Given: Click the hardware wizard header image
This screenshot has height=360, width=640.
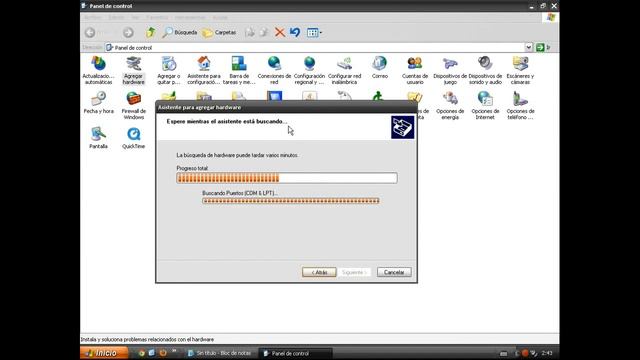Looking at the screenshot, I should 402,127.
